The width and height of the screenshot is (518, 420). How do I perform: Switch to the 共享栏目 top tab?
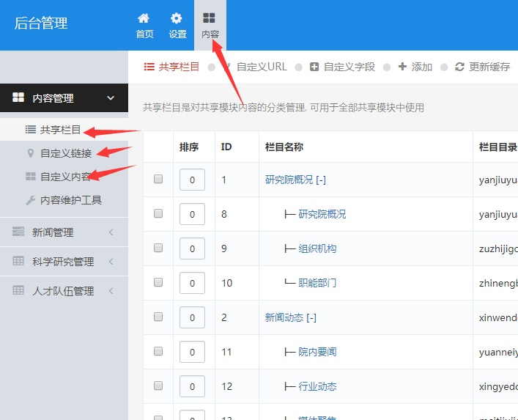[x=171, y=67]
